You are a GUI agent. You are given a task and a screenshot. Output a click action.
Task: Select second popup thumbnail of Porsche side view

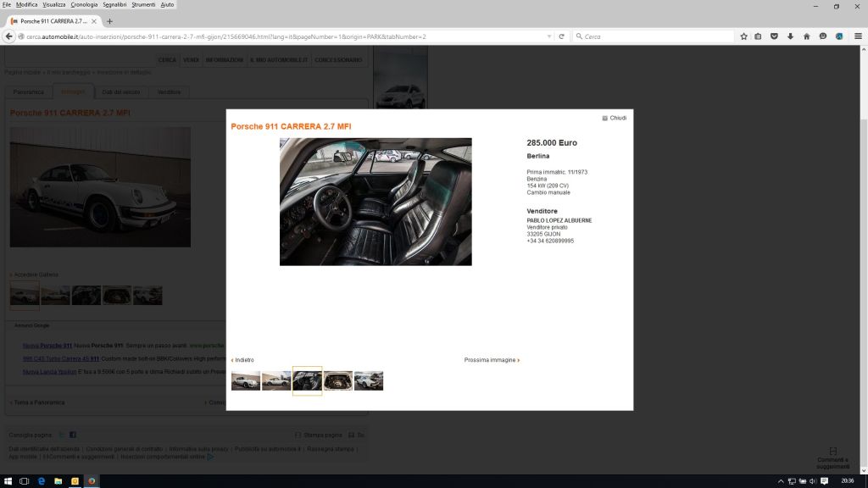(x=276, y=380)
